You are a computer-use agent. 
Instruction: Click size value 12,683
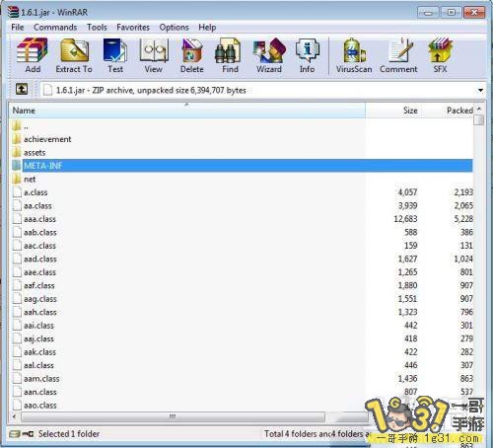405,219
